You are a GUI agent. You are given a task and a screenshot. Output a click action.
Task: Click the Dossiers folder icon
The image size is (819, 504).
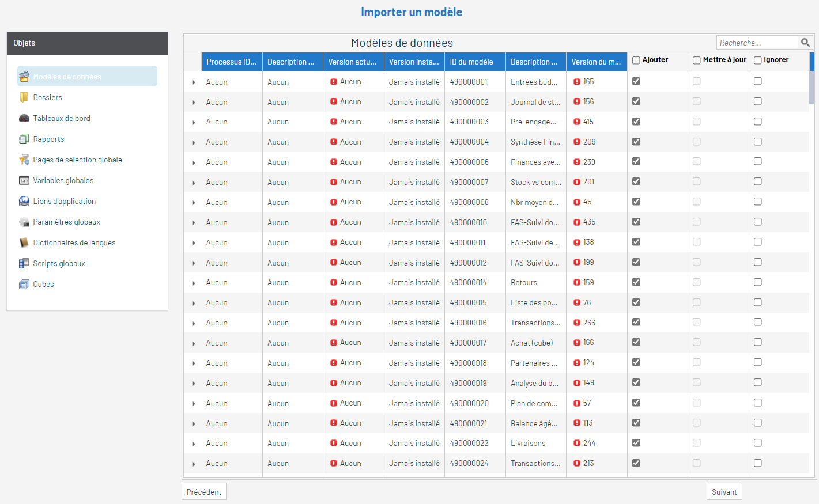[x=24, y=97]
